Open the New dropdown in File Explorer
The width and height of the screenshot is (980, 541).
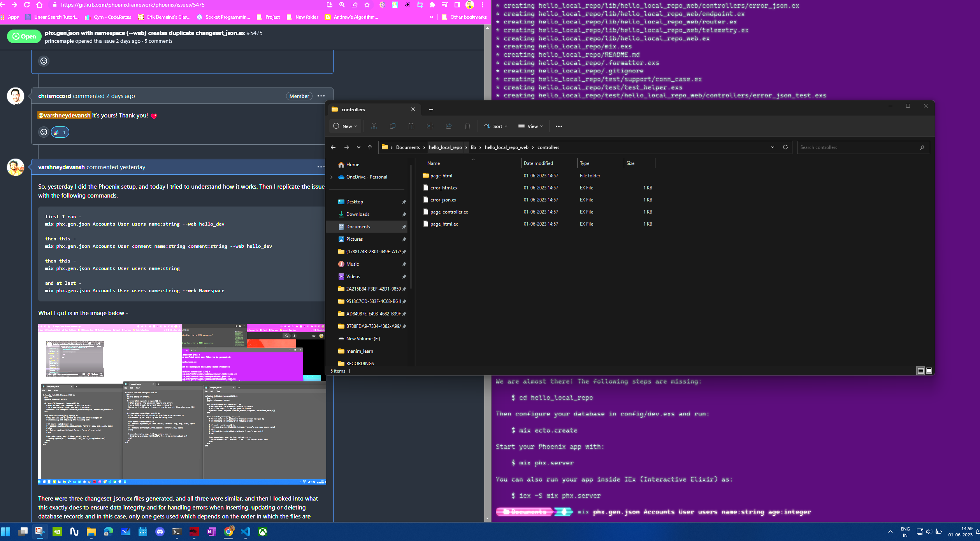345,126
